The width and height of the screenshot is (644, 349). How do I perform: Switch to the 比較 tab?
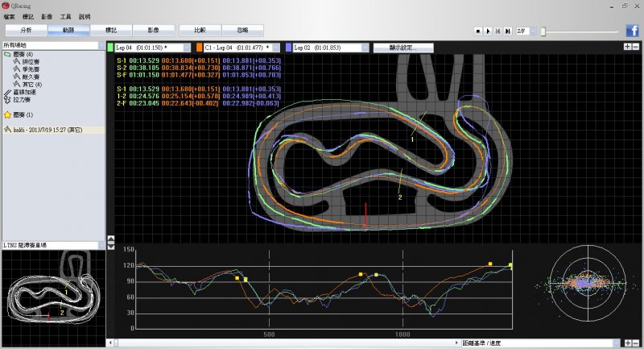tap(200, 31)
